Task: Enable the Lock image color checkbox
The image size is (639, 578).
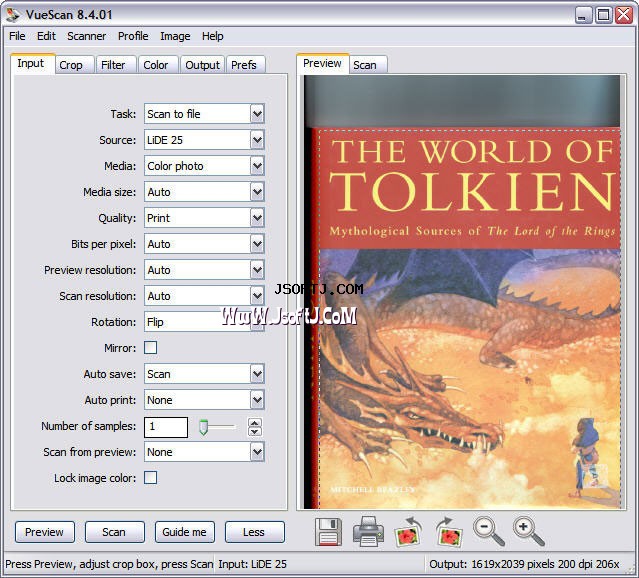Action: 150,478
